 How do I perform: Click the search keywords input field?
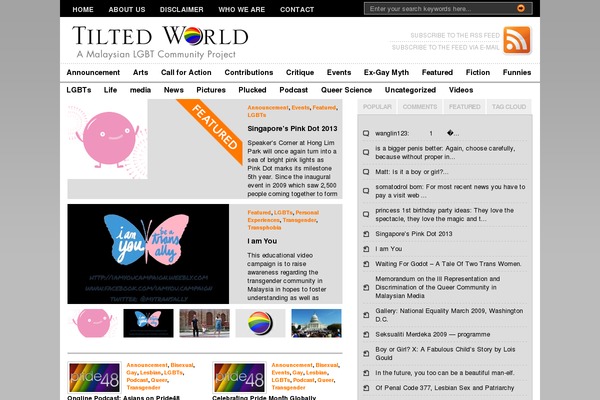tap(440, 8)
